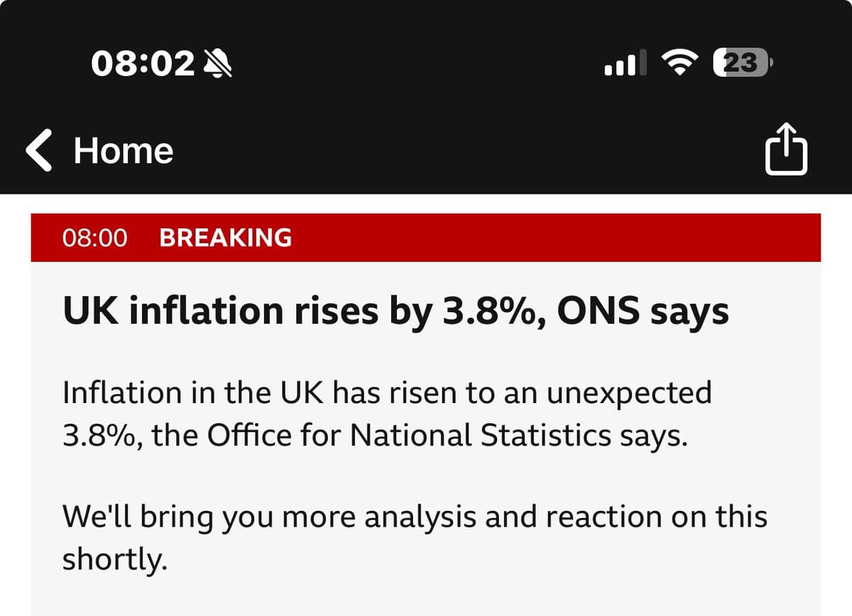Tap the Wi-Fi icon in the status bar
Screen dimensions: 852x616
[677, 62]
